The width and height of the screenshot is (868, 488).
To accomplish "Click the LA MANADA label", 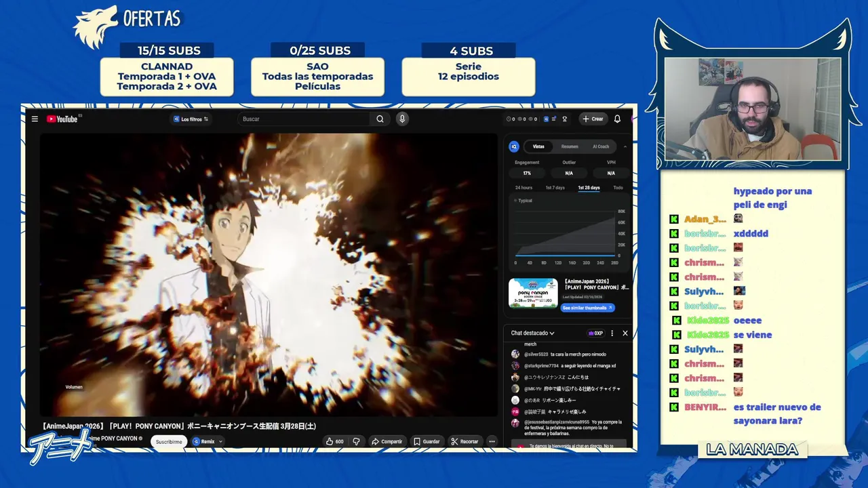I will [752, 449].
